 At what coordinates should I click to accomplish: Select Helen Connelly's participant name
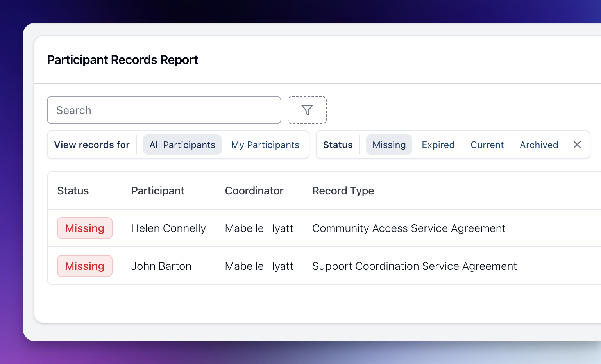(168, 228)
